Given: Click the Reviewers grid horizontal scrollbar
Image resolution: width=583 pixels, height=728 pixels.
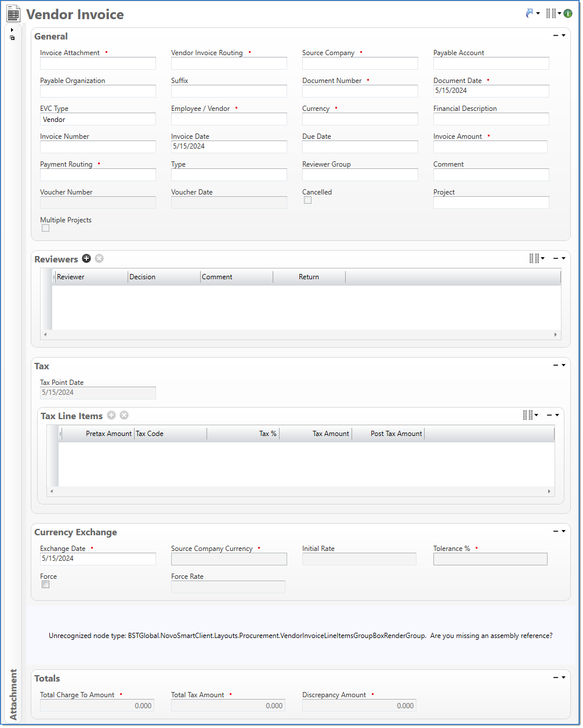Looking at the screenshot, I should click(300, 335).
